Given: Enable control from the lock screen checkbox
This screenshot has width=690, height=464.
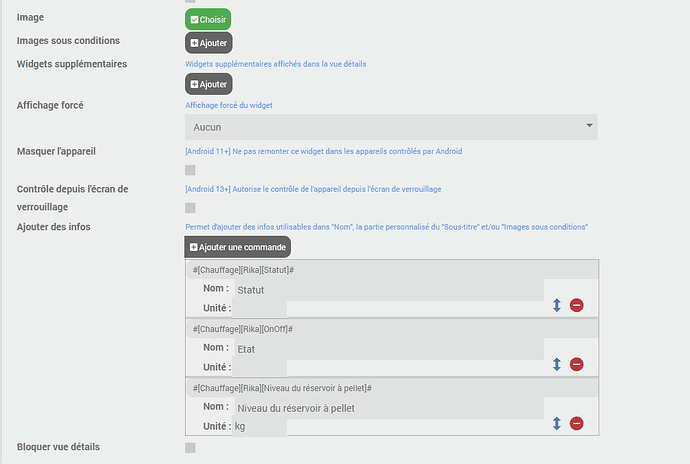Looking at the screenshot, I should coord(190,208).
